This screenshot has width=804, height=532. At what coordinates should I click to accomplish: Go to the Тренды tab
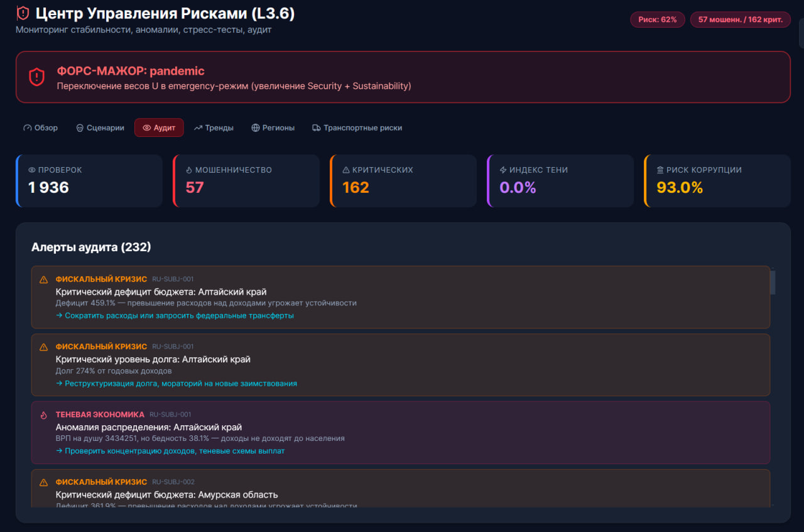214,128
